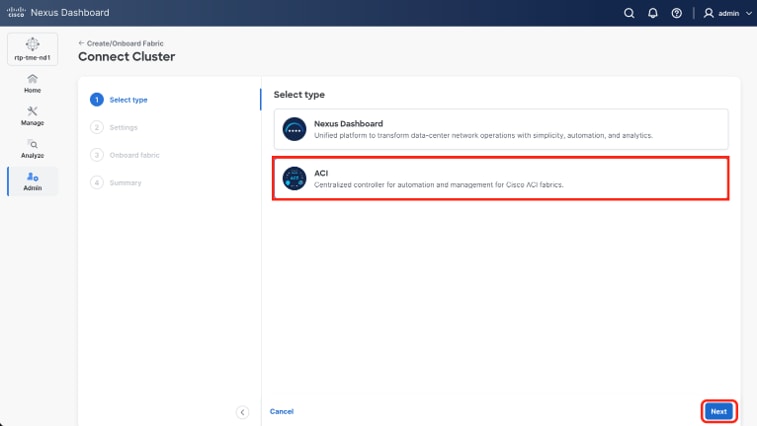Open Manage in the sidebar
The image size is (757, 426).
[32, 116]
